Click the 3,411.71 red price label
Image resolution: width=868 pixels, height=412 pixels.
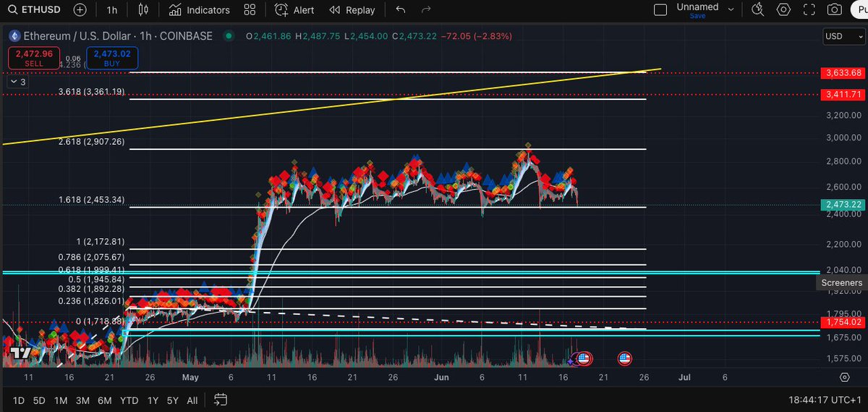(843, 94)
